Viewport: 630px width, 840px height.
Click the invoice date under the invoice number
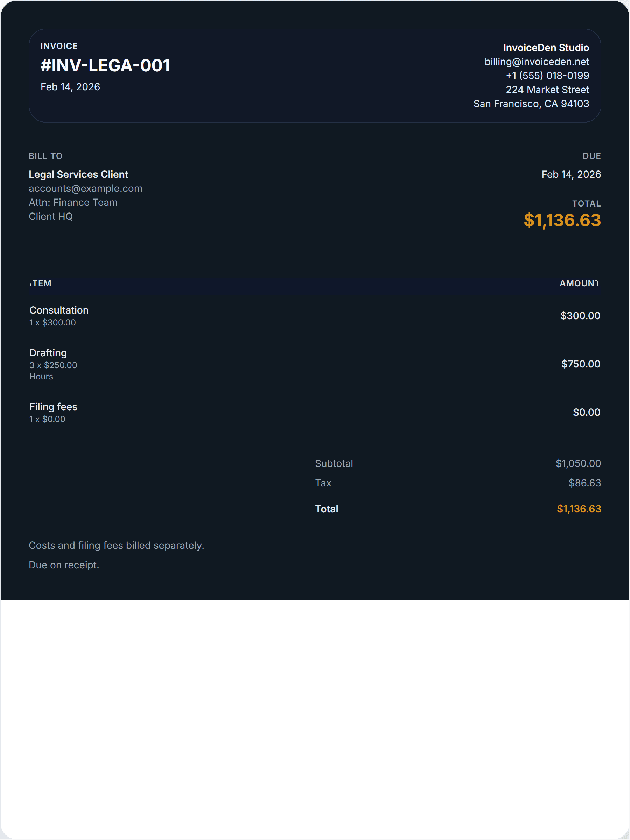tap(70, 87)
